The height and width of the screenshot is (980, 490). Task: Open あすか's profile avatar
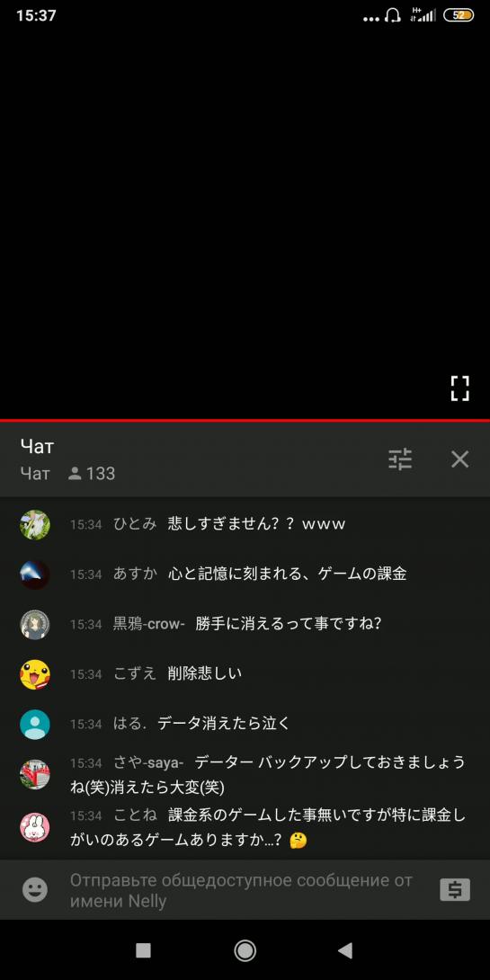pos(35,575)
